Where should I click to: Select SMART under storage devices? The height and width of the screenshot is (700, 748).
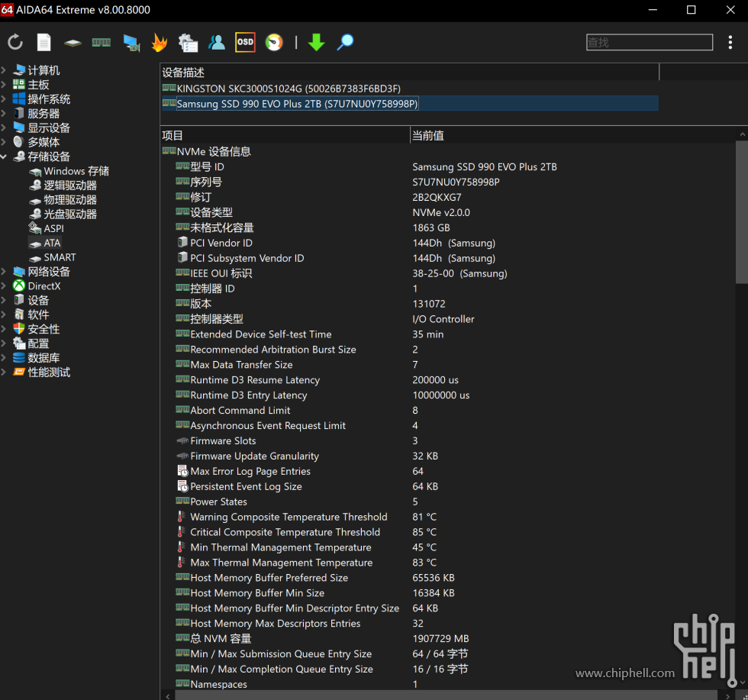[60, 257]
